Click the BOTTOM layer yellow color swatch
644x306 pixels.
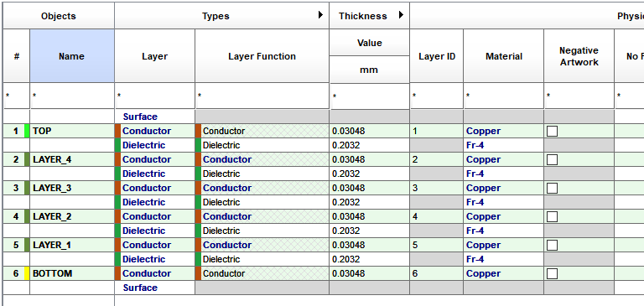coord(27,273)
